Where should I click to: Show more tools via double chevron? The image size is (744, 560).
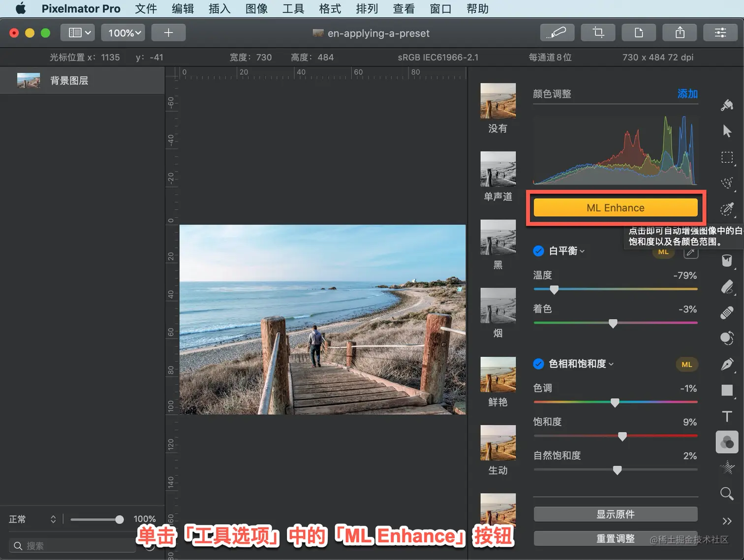click(727, 521)
